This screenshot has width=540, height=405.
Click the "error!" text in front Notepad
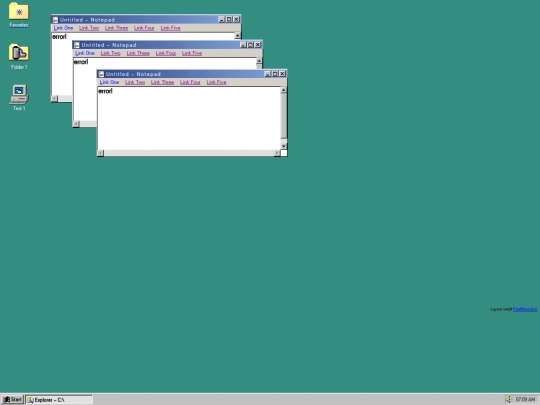tap(105, 91)
